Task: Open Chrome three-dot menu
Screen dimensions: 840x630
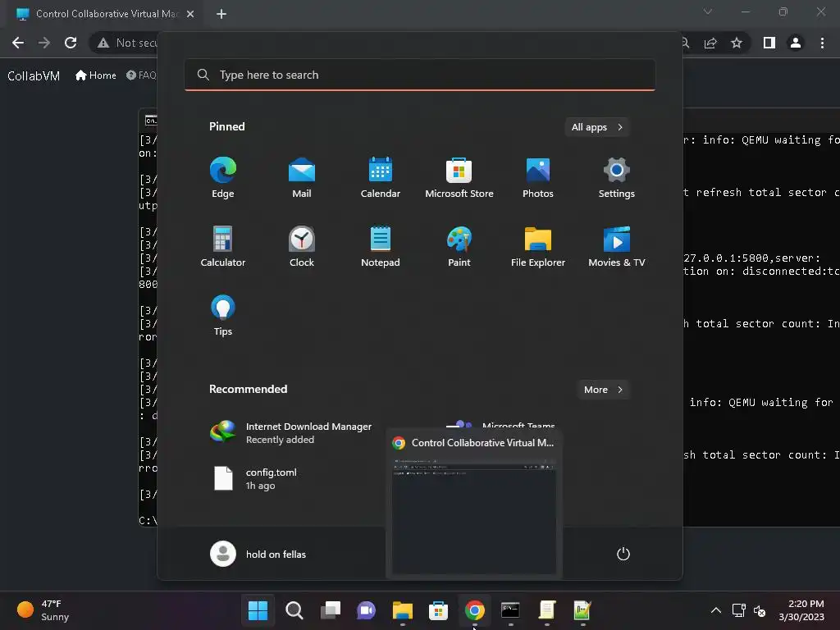Action: click(x=822, y=43)
